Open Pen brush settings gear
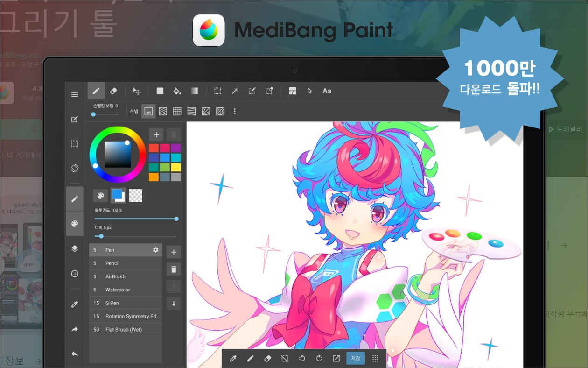This screenshot has height=368, width=588. click(156, 250)
